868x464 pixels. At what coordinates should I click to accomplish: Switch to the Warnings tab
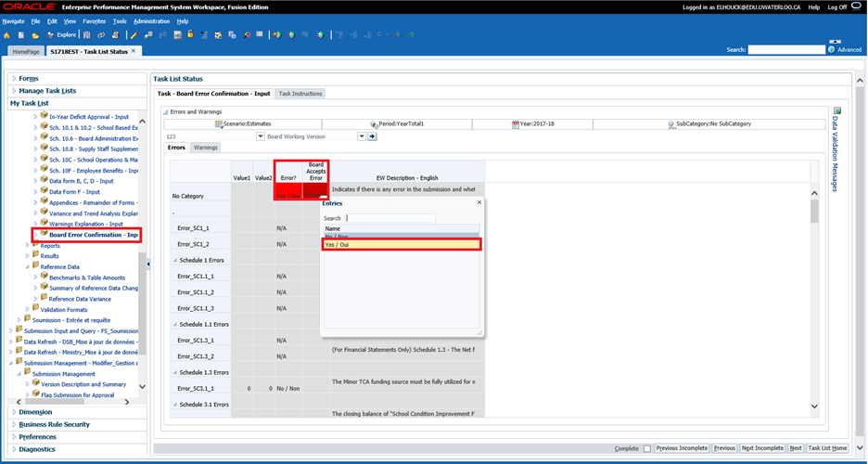(x=205, y=148)
